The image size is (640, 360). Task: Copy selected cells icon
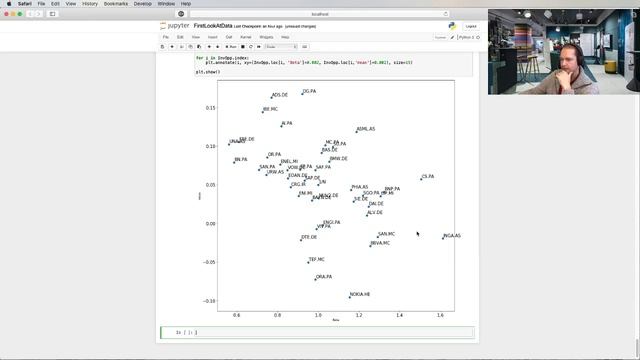pos(190,47)
